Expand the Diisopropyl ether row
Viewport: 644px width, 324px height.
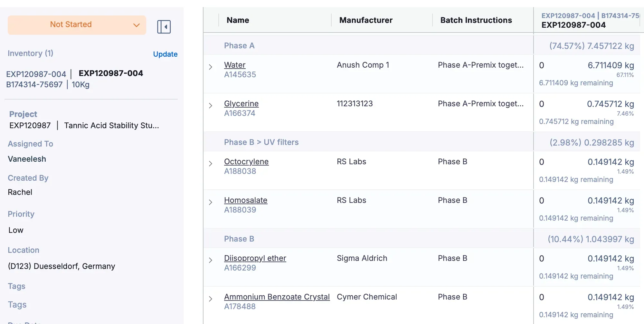(211, 260)
